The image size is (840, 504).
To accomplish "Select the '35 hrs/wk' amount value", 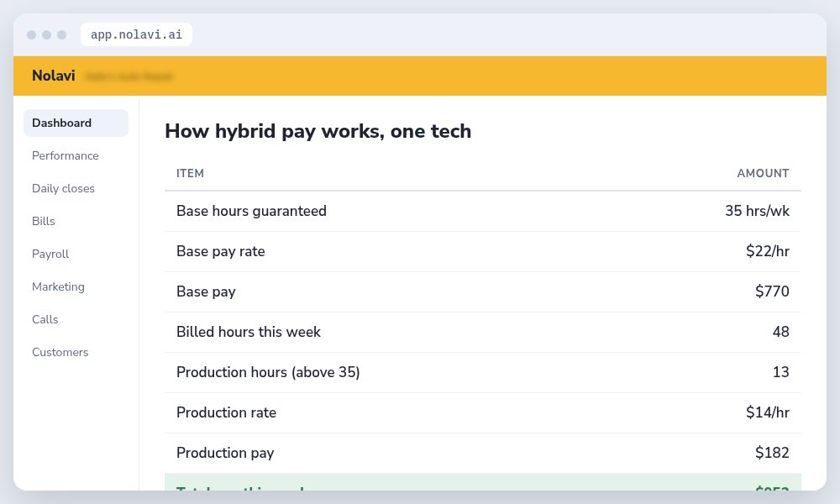I will tap(757, 211).
